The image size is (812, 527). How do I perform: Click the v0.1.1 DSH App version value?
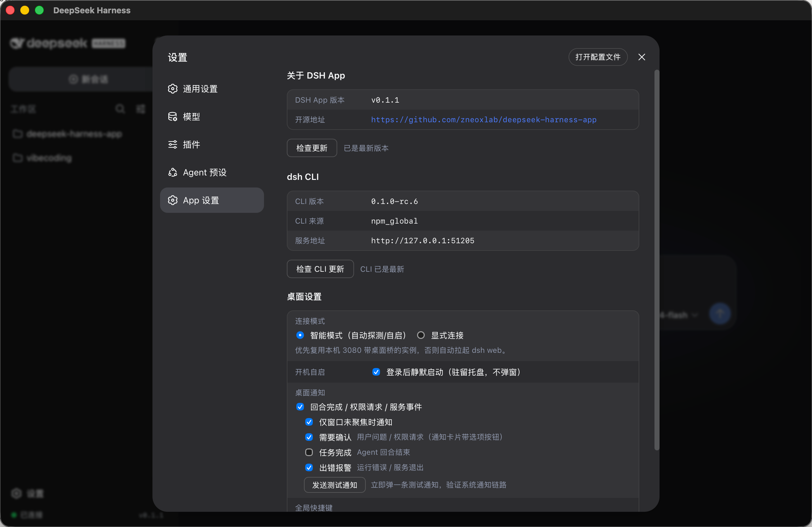click(385, 100)
